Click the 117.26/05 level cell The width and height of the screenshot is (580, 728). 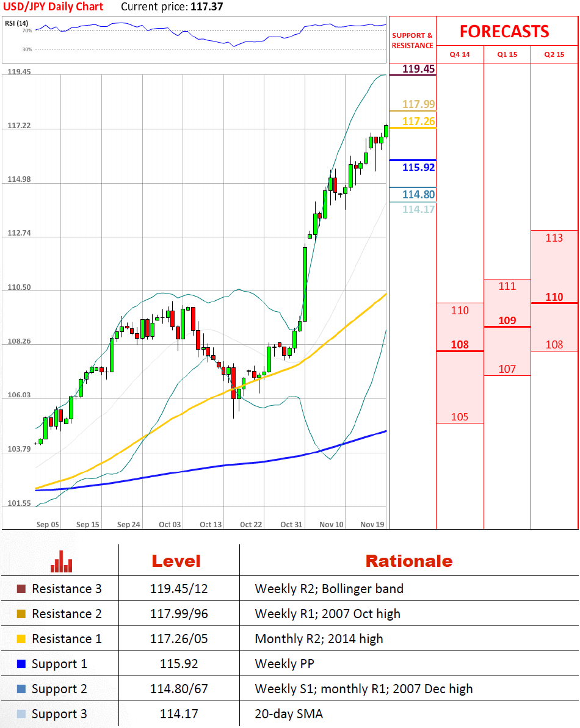click(x=179, y=639)
